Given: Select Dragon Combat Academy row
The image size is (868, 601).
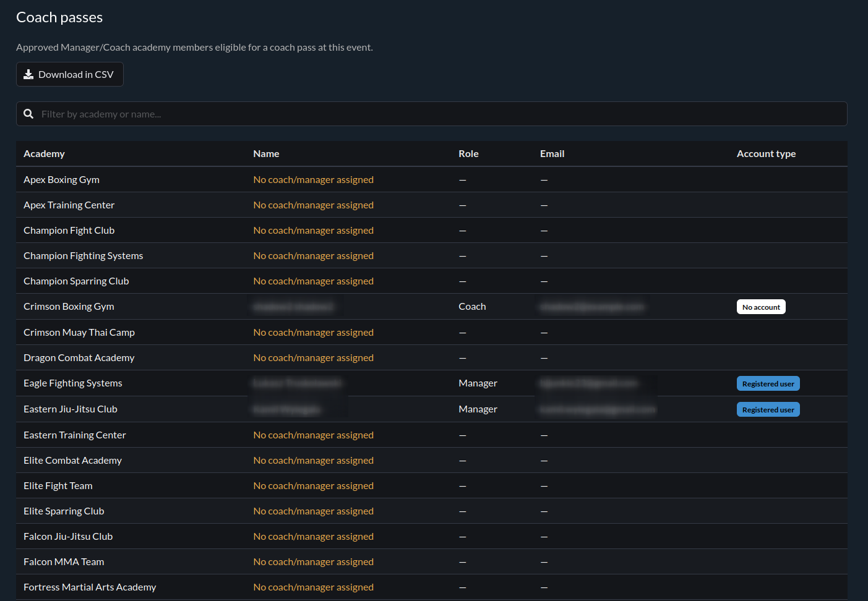Looking at the screenshot, I should [432, 358].
